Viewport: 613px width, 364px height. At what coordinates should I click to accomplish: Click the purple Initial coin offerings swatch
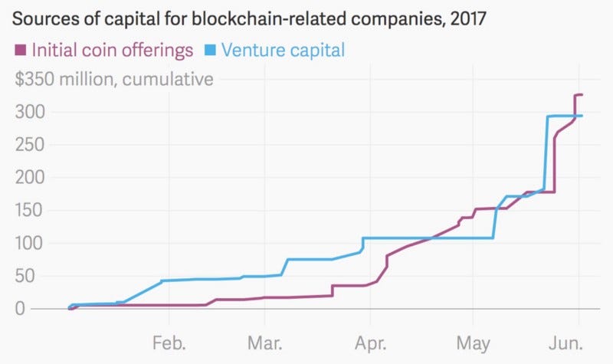click(21, 50)
